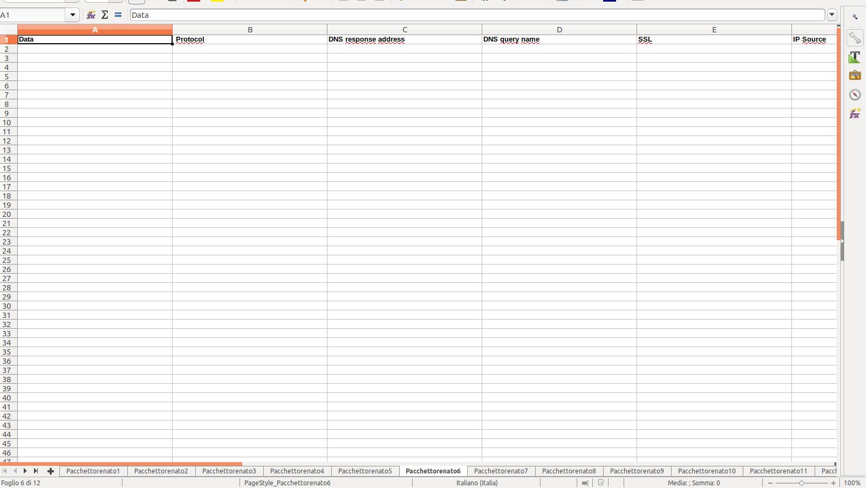Zoom out with the minus button
The height and width of the screenshot is (488, 868).
click(770, 483)
